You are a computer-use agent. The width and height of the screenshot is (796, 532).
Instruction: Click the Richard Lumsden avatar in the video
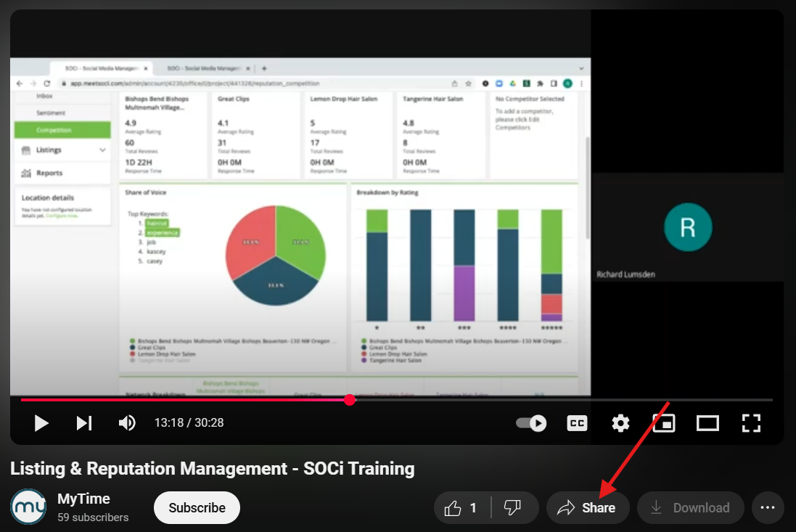point(688,227)
